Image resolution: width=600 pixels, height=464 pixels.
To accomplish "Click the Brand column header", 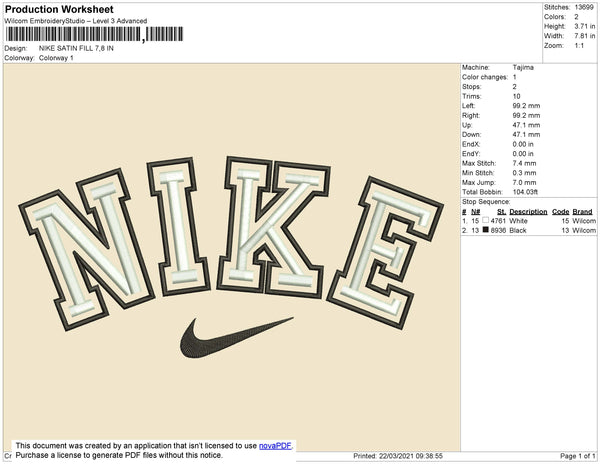I will pyautogui.click(x=582, y=212).
